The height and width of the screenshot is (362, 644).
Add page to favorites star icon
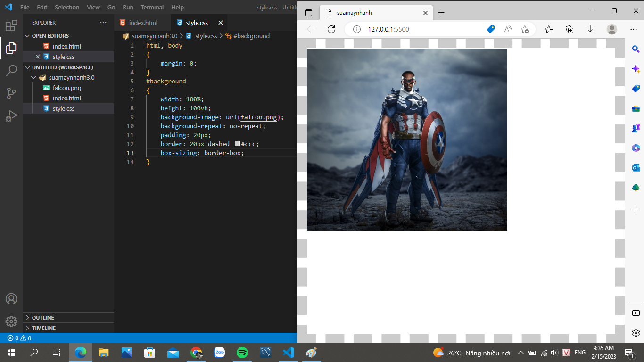click(x=525, y=29)
